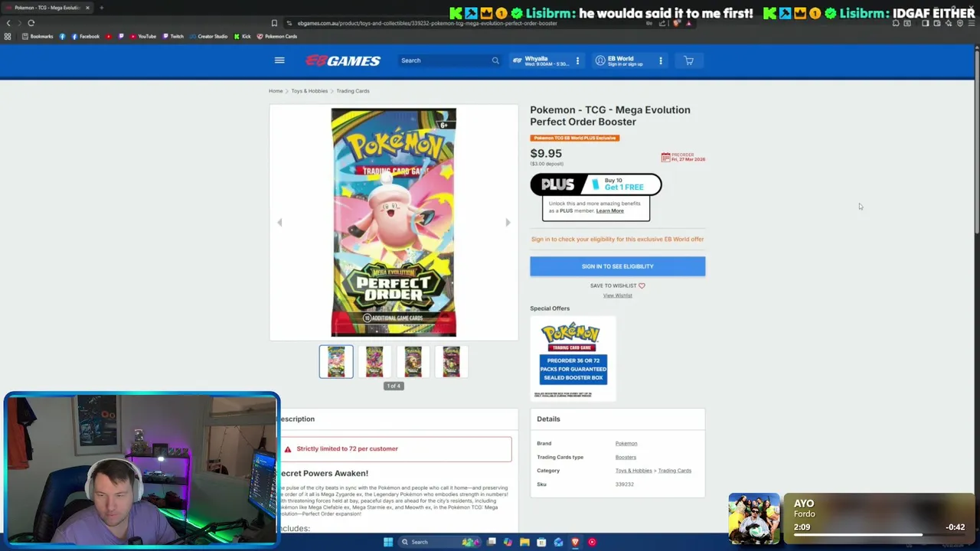Go back in browser
Screen dimensions: 980x551
tap(8, 23)
